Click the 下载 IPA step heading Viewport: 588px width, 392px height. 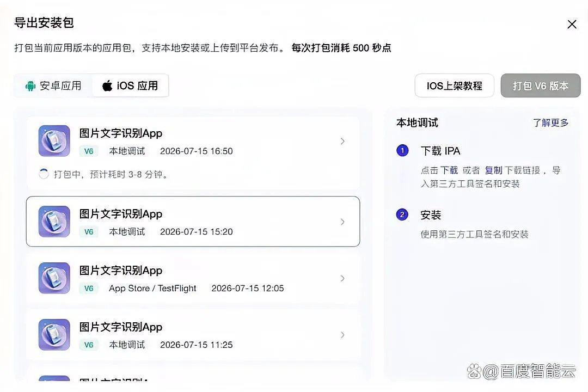pyautogui.click(x=440, y=151)
